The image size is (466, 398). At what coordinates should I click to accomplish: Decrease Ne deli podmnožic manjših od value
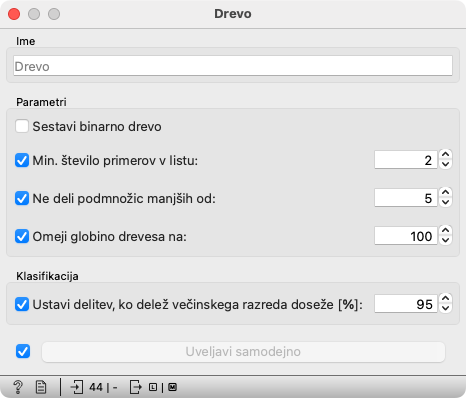[x=445, y=202]
